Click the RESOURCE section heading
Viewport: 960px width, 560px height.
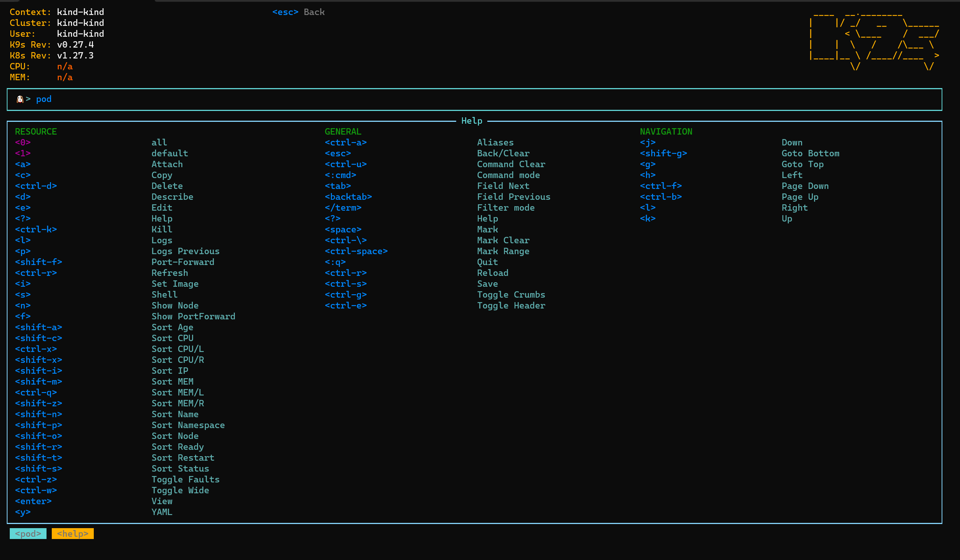click(36, 132)
